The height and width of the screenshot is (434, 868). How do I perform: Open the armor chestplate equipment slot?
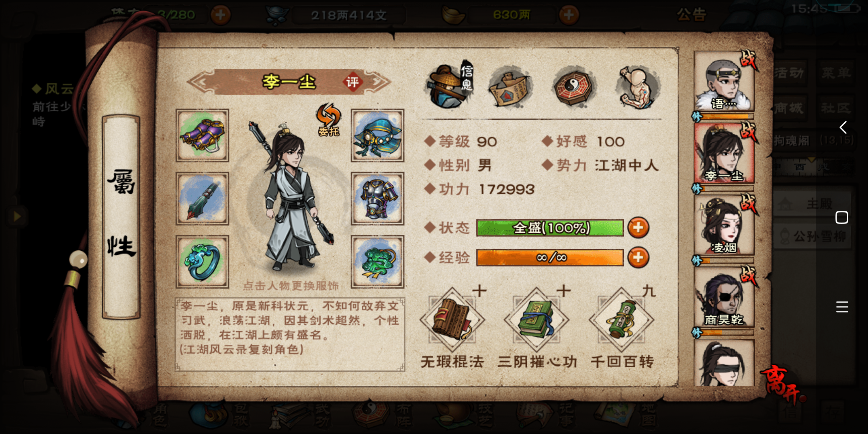[377, 199]
